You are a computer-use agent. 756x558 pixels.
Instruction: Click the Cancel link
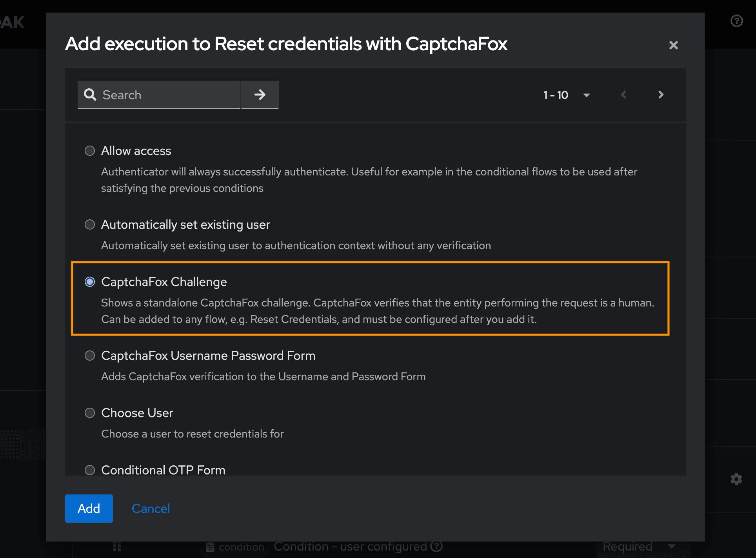tap(151, 509)
